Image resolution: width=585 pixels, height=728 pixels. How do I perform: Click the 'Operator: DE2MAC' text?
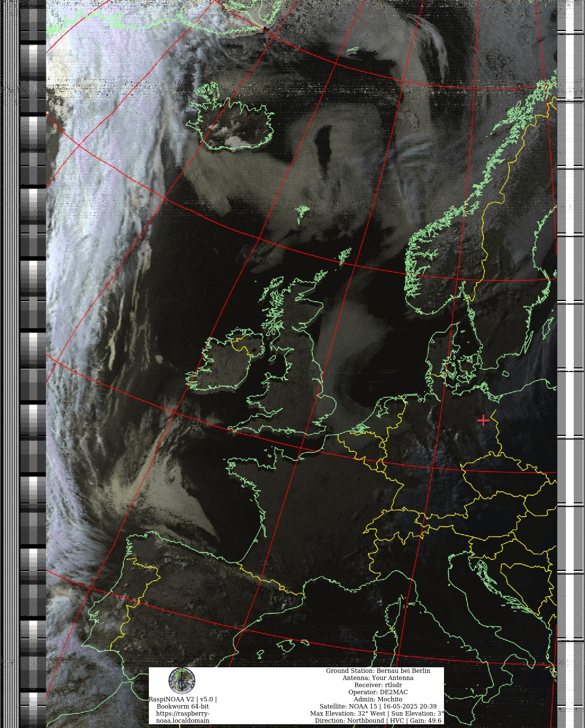tap(378, 692)
